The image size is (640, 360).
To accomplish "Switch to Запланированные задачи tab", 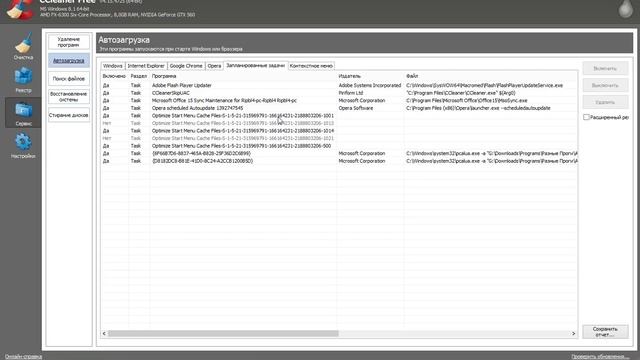I will (x=256, y=65).
